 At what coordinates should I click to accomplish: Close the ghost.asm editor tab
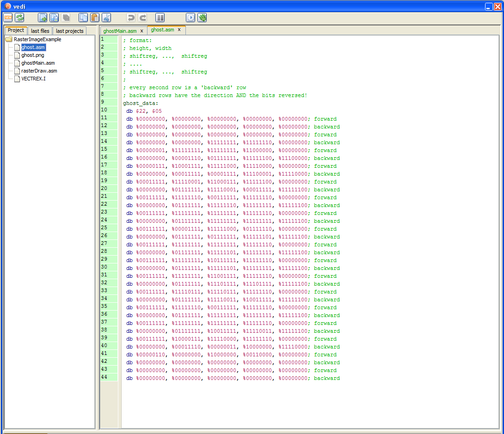coord(179,30)
